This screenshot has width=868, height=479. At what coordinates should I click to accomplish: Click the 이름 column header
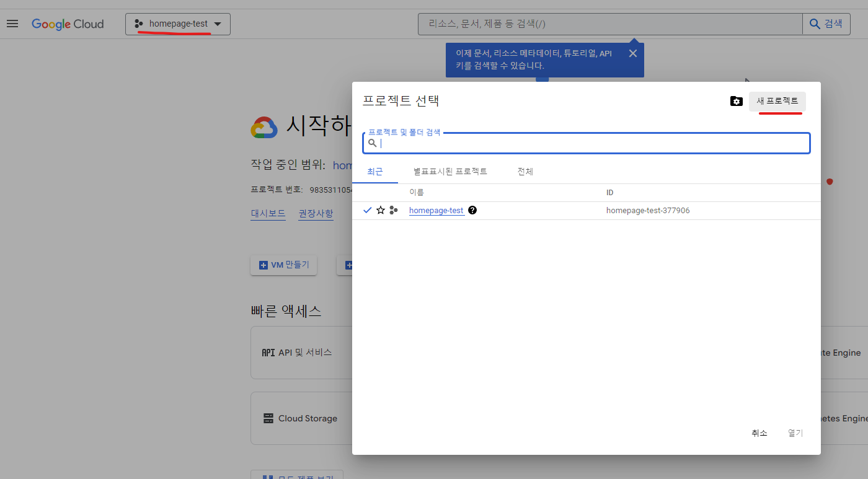click(x=416, y=193)
